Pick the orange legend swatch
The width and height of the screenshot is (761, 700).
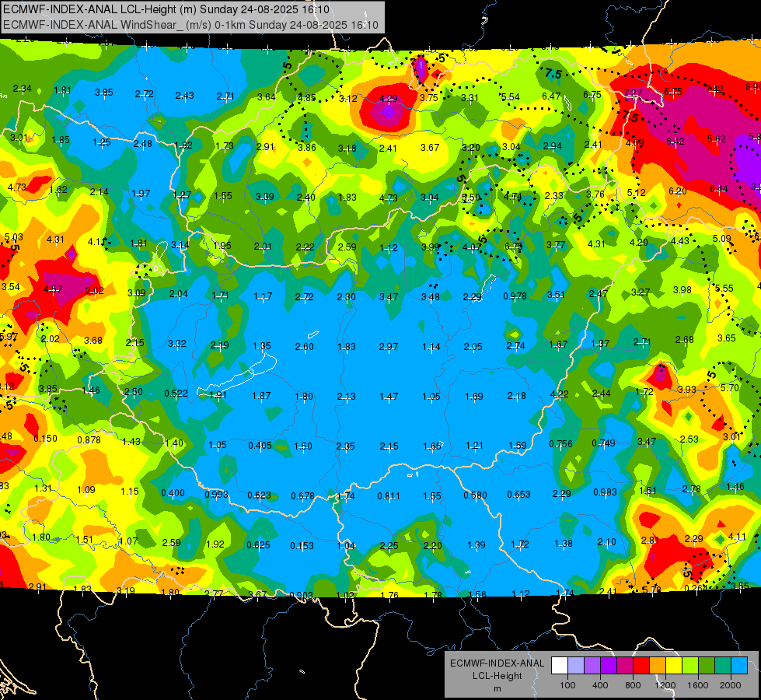click(658, 665)
